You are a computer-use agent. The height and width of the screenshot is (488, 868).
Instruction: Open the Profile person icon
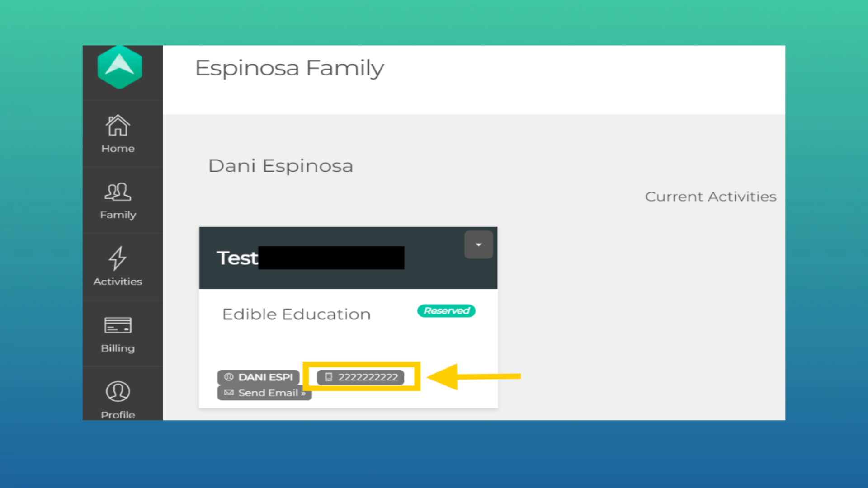click(x=118, y=391)
